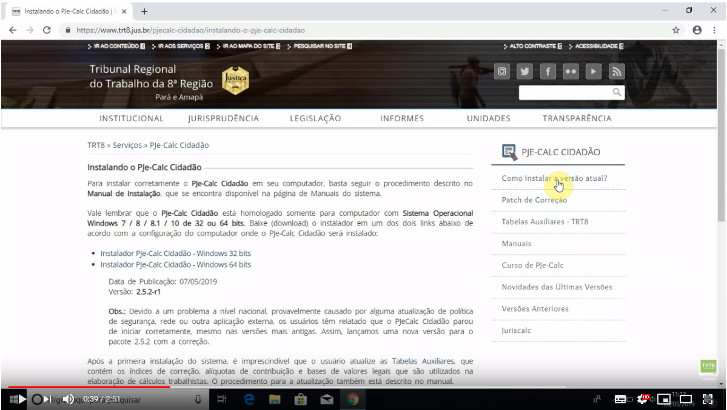Open Tabelas Auxiliares - TRT8 sidebar link
The width and height of the screenshot is (727, 410).
click(545, 222)
